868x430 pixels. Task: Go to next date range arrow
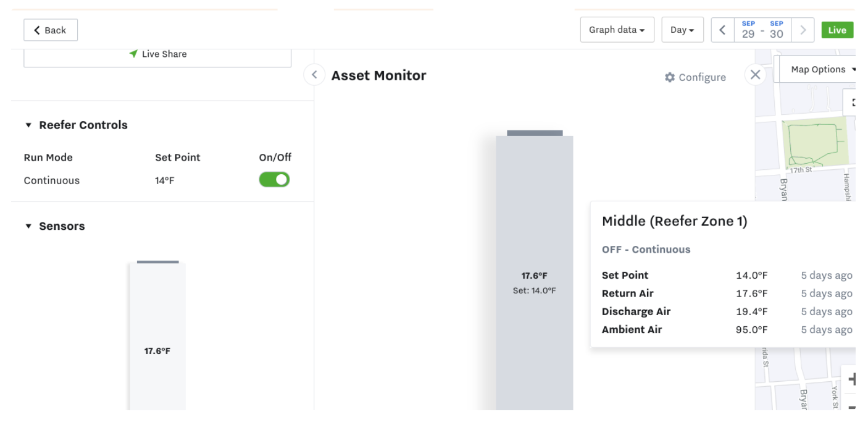[803, 30]
